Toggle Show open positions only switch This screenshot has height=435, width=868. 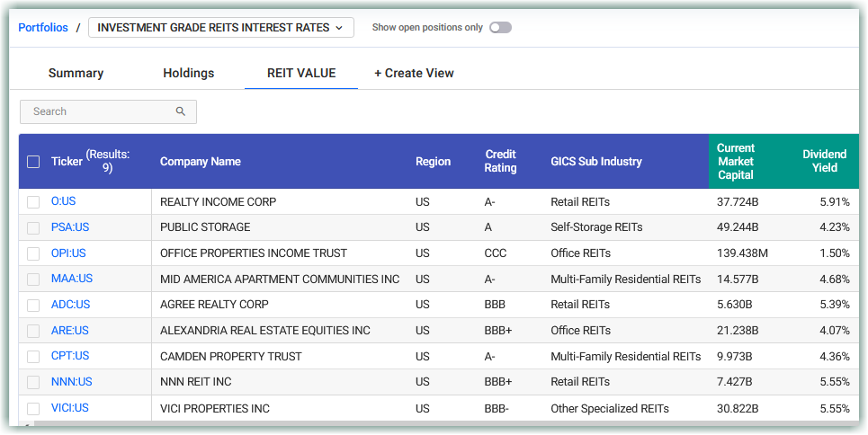tap(500, 27)
